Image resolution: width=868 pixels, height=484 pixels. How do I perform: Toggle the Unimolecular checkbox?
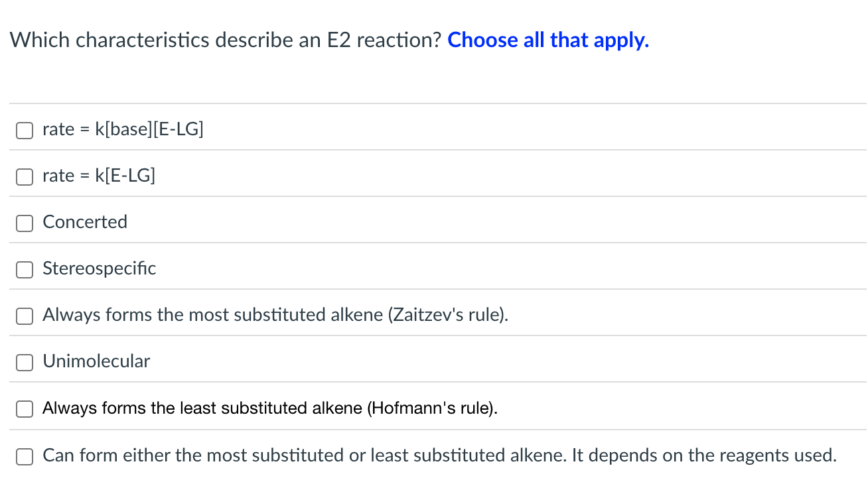tap(25, 362)
